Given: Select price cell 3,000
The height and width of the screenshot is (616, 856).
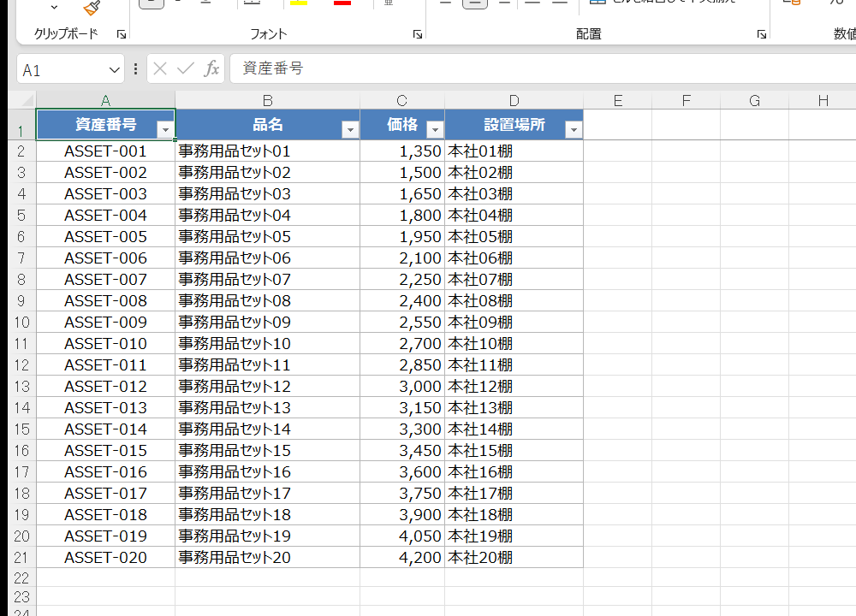Looking at the screenshot, I should [x=402, y=387].
